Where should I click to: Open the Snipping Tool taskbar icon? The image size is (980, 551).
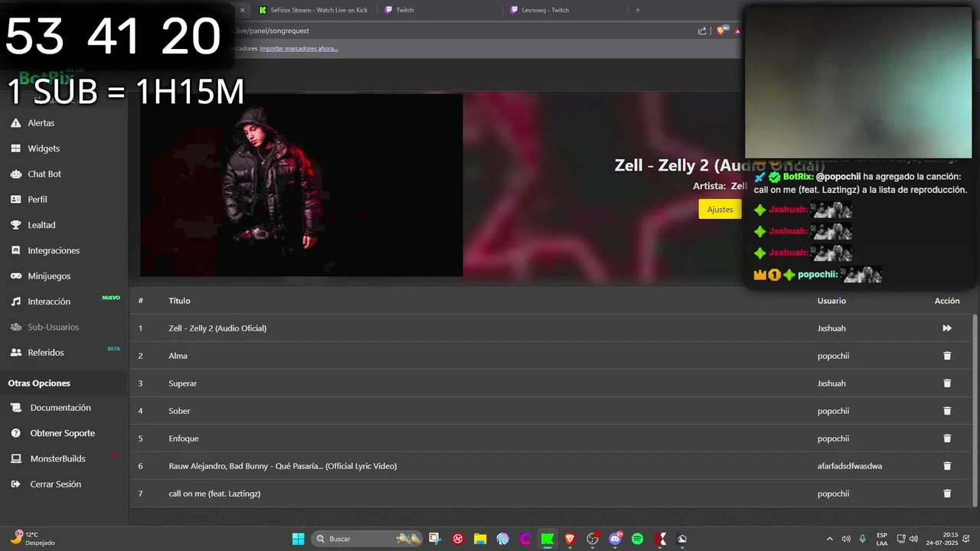click(x=435, y=539)
